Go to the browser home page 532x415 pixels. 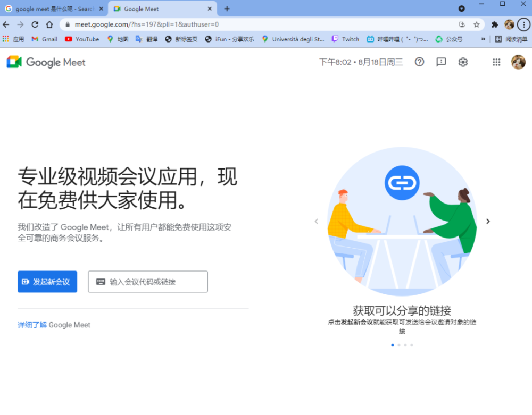[x=49, y=24]
